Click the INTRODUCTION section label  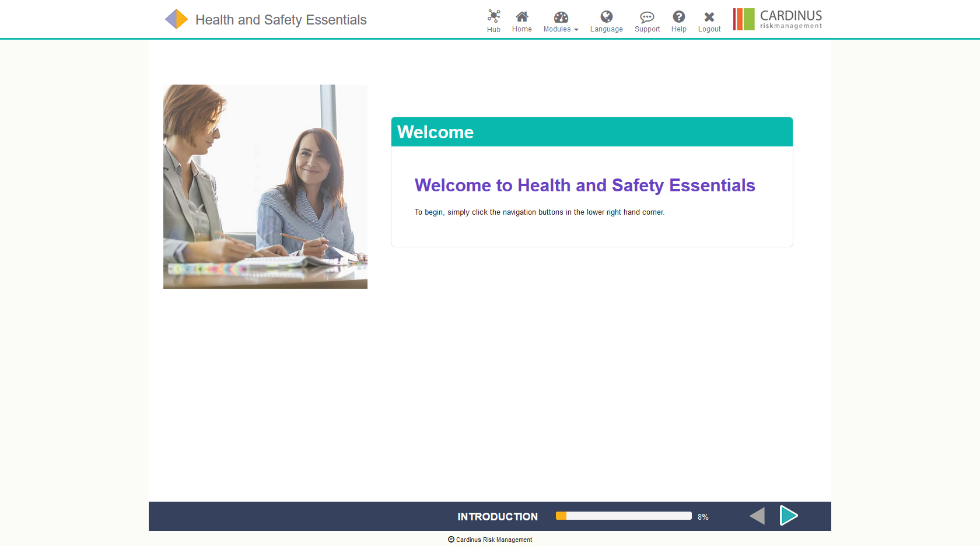tap(498, 517)
